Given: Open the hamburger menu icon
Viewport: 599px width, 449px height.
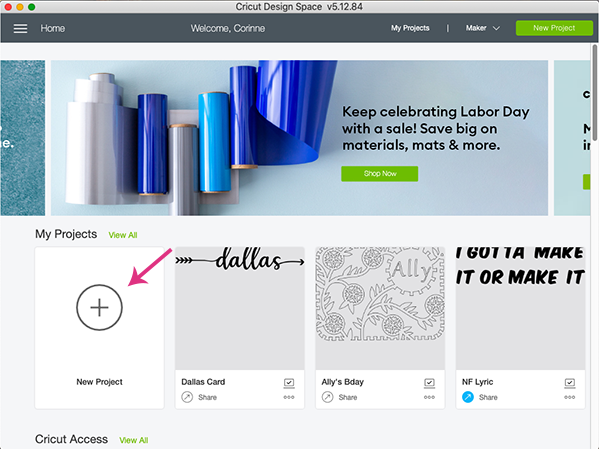Looking at the screenshot, I should (x=20, y=28).
